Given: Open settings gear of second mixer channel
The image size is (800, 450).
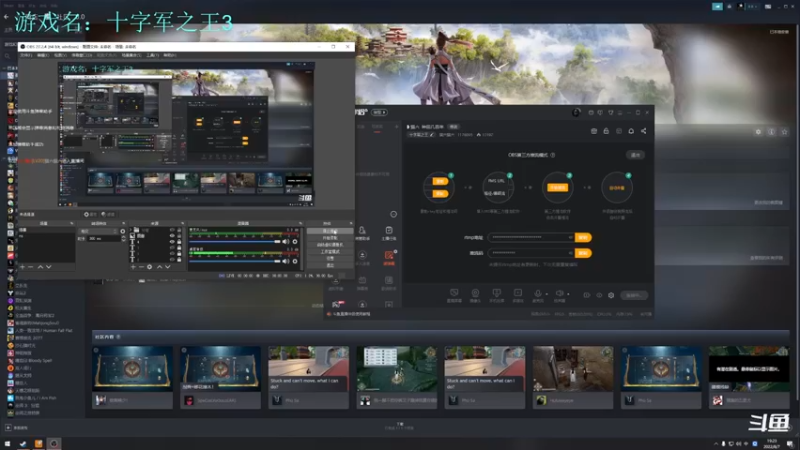Looking at the screenshot, I should [x=294, y=261].
